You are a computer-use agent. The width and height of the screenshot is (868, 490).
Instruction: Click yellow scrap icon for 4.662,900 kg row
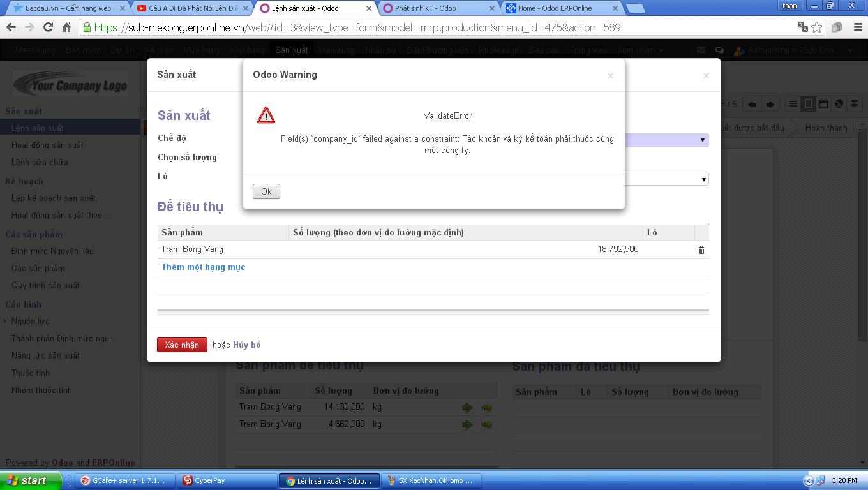coord(486,424)
